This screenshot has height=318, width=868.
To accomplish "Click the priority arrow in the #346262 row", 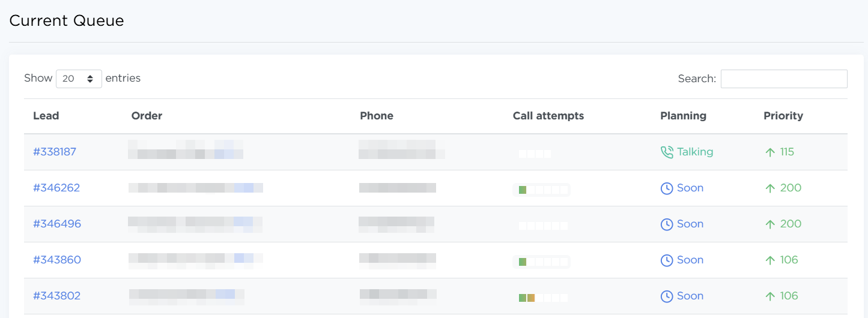I will pos(770,188).
